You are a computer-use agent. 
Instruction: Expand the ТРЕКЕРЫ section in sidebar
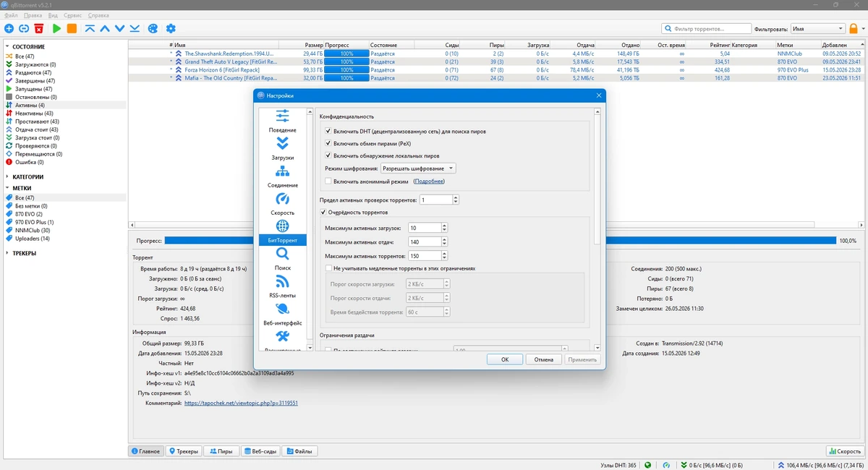click(x=7, y=253)
